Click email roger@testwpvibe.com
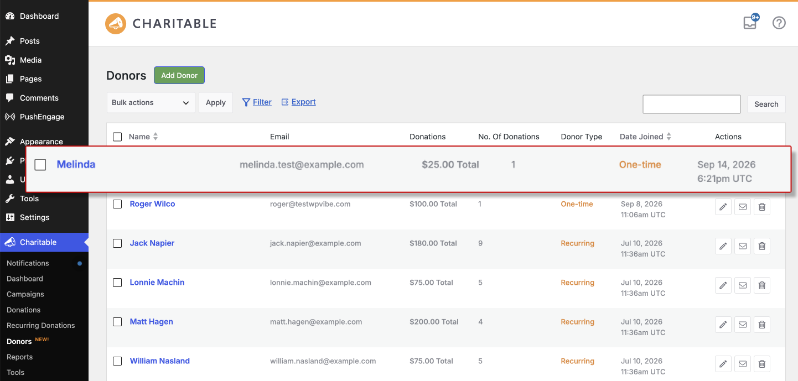This screenshot has height=381, width=798. (310, 203)
